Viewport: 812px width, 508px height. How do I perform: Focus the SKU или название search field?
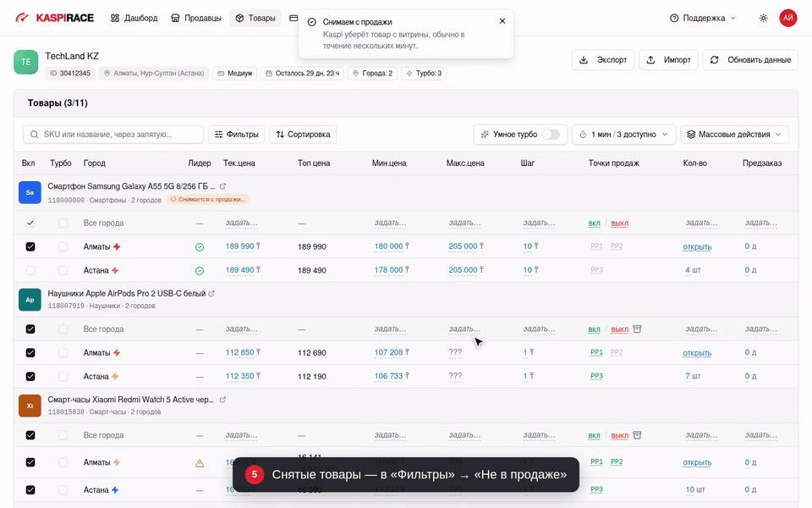pyautogui.click(x=113, y=135)
